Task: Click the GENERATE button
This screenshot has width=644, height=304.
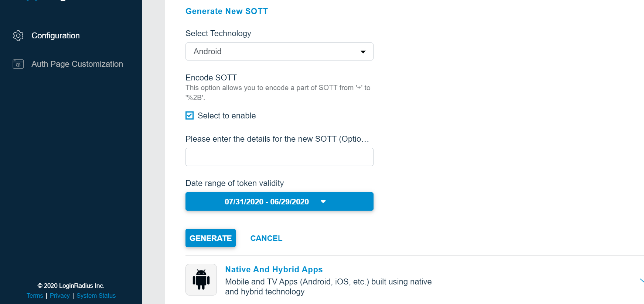Action: (x=210, y=238)
